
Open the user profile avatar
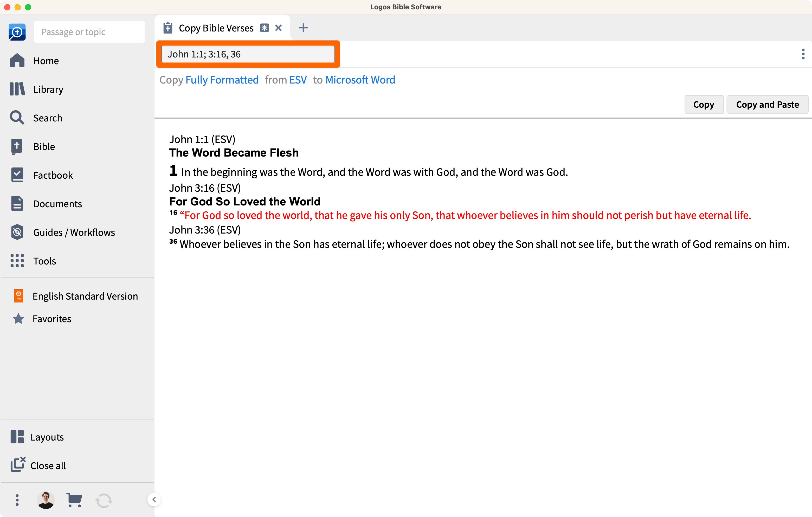click(46, 500)
